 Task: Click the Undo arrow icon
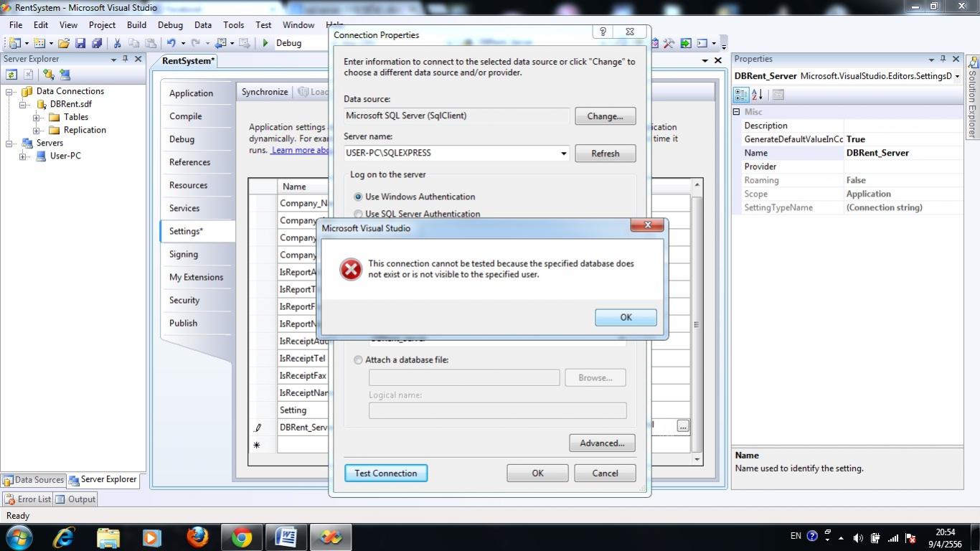tap(171, 43)
